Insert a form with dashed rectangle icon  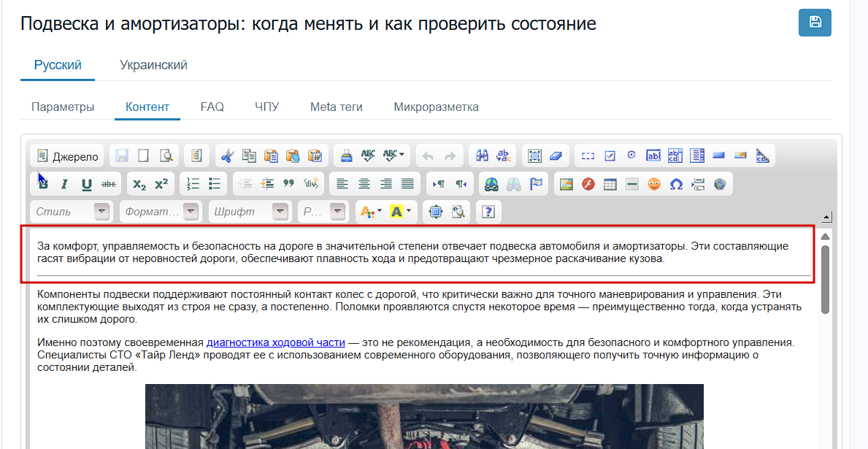588,156
